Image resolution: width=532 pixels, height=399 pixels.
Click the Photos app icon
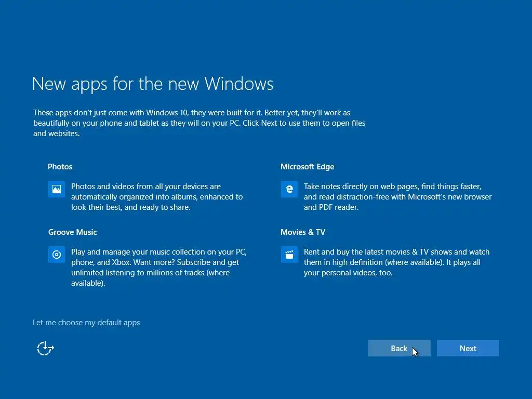(x=56, y=189)
